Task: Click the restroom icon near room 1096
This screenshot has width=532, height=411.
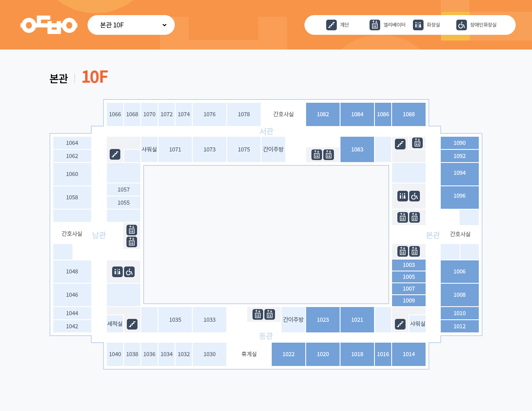Action: point(403,196)
